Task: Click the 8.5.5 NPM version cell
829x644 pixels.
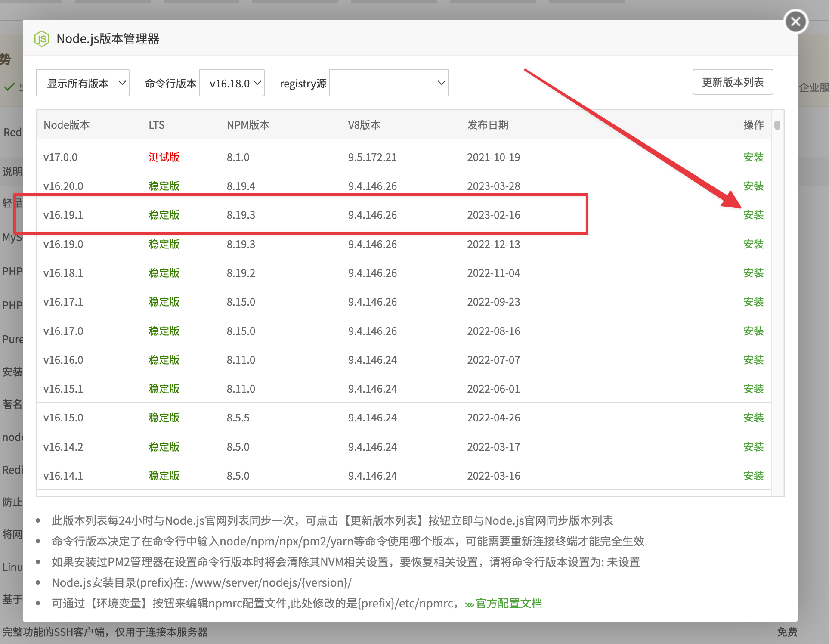Action: [x=238, y=418]
